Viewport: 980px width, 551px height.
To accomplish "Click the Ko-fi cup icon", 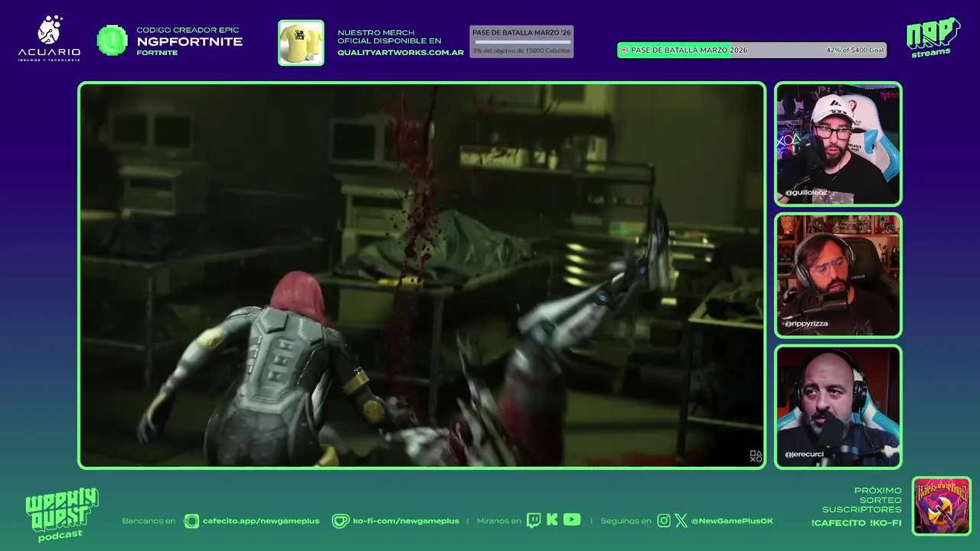I will coord(340,521).
